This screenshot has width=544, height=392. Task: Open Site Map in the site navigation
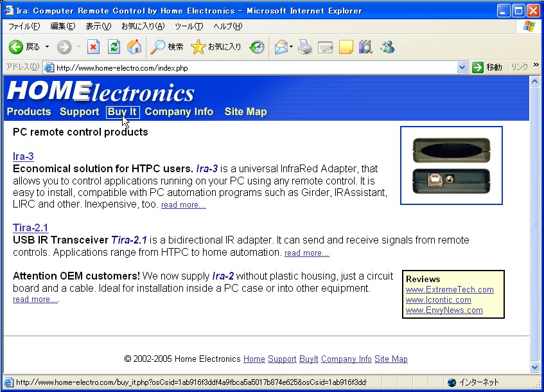tap(245, 112)
